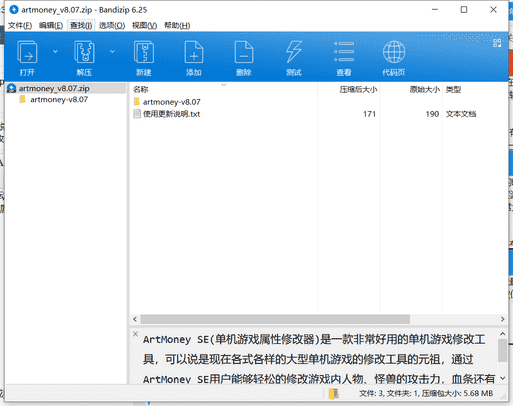The image size is (513, 406).
Task: Click the New archive (新建) icon
Action: 144,52
